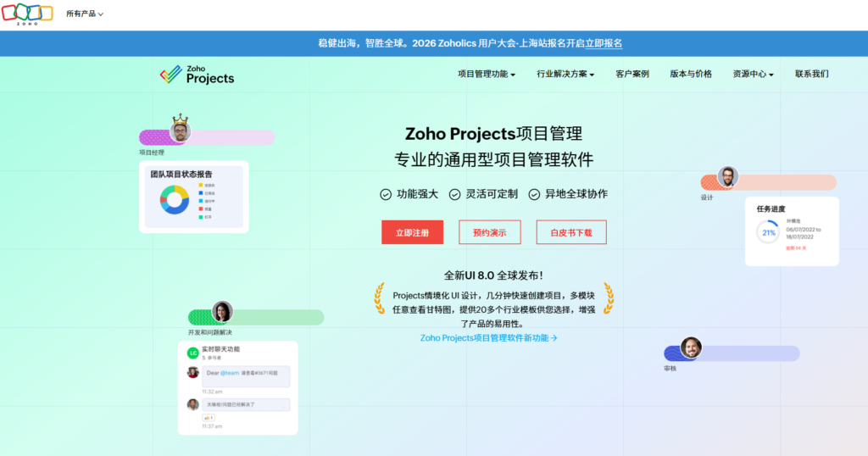Image resolution: width=868 pixels, height=456 pixels.
Task: Click the blue 审核 progress bar
Action: coord(732,353)
